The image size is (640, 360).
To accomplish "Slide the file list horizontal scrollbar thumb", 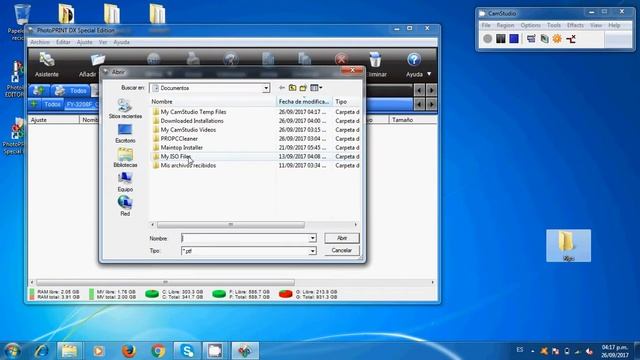I will point(231,225).
